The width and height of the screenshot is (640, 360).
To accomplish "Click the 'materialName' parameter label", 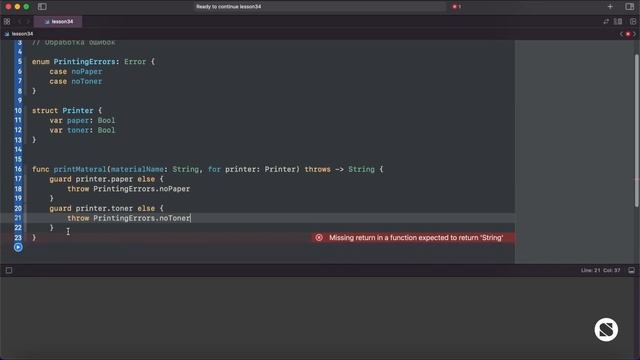I will [x=137, y=169].
